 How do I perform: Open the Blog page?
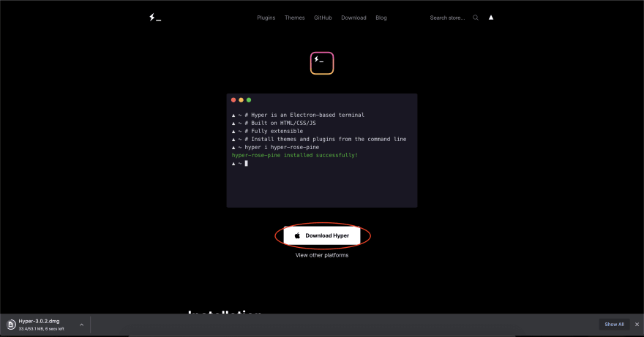click(381, 18)
